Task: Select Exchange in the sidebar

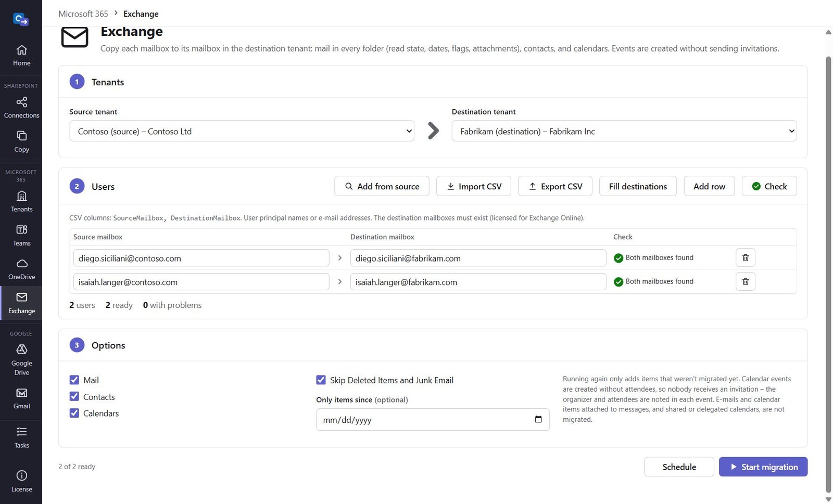Action: [x=21, y=303]
